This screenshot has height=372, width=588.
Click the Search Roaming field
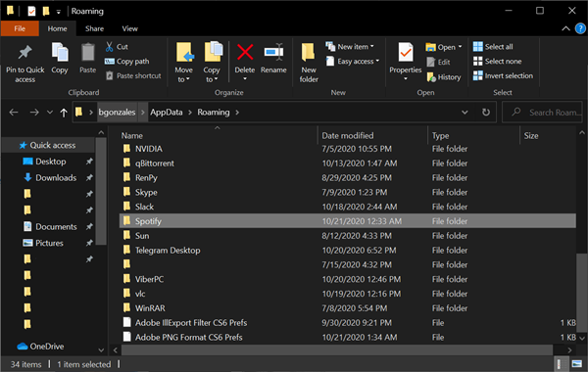[x=542, y=112]
